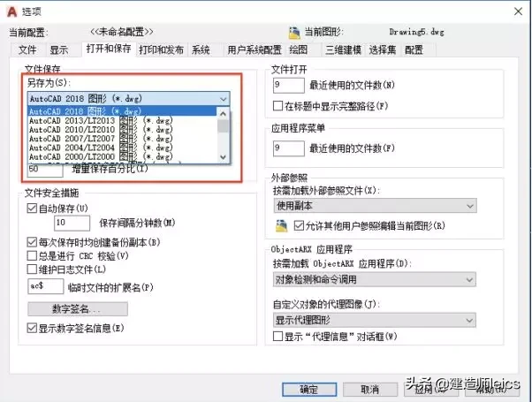Toggle the 自动保存 checkbox

[32, 208]
